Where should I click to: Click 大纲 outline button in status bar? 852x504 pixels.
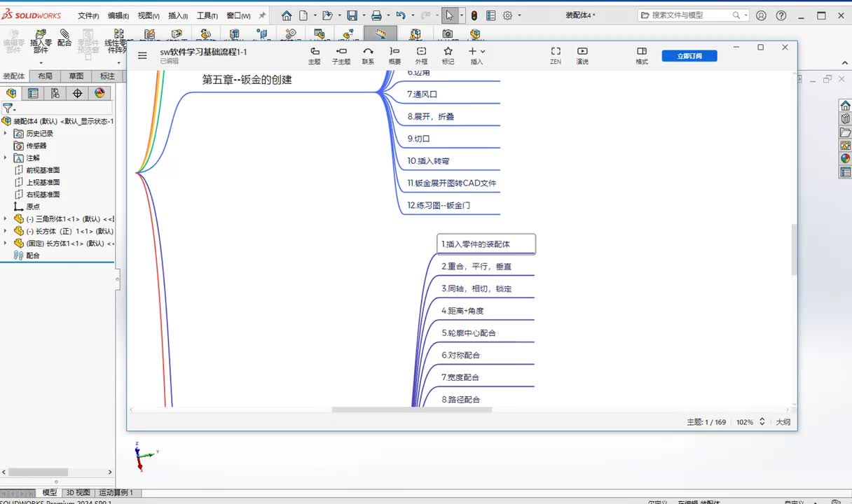click(783, 422)
